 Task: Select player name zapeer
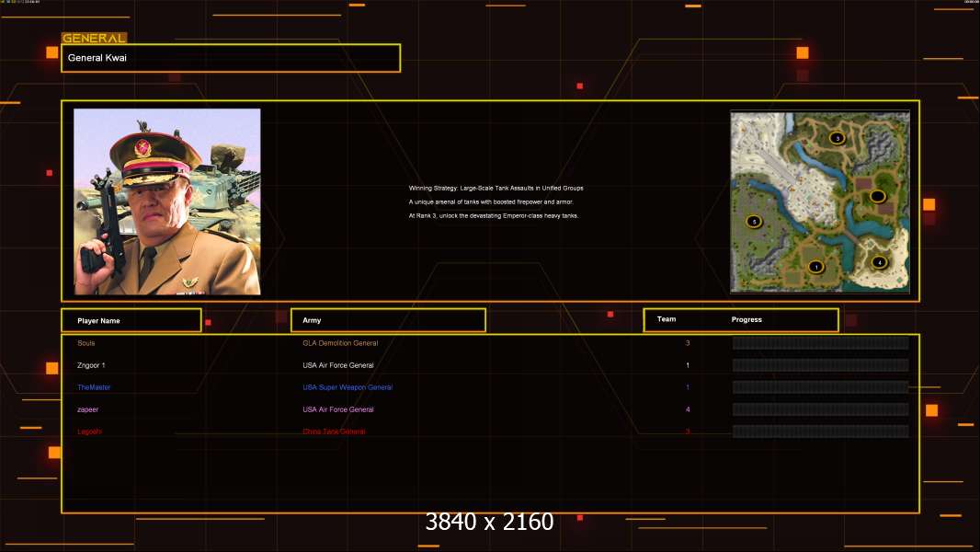coord(87,409)
